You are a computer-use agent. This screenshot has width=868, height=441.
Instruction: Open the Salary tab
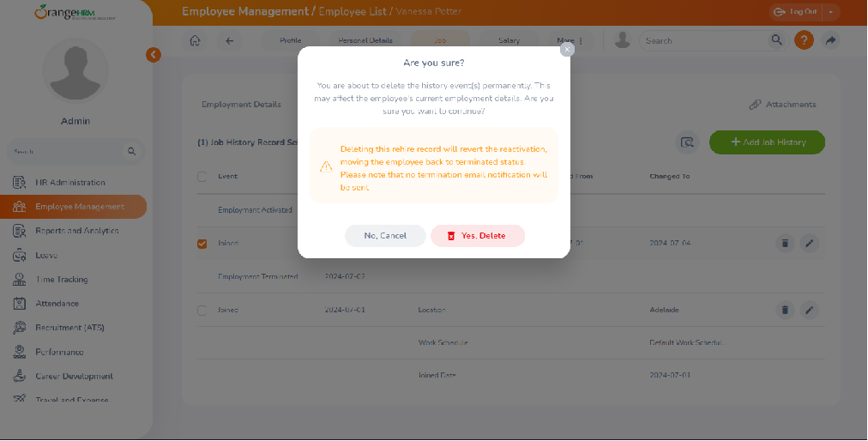click(x=509, y=40)
